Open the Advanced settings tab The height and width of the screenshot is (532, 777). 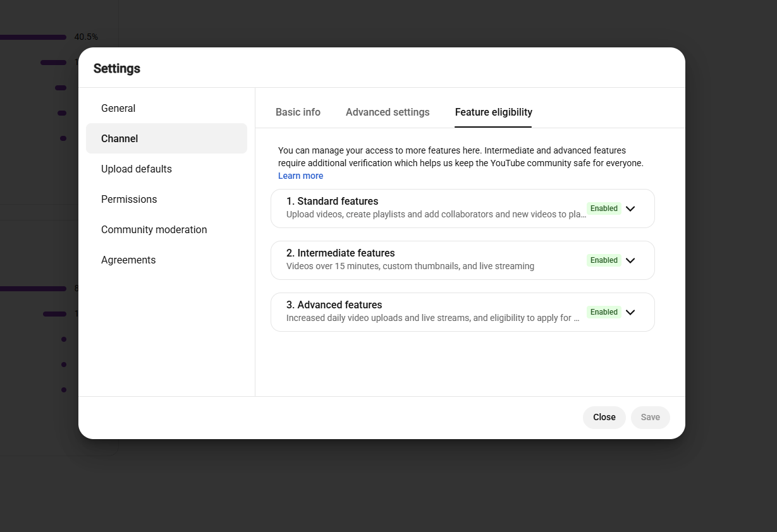click(388, 112)
